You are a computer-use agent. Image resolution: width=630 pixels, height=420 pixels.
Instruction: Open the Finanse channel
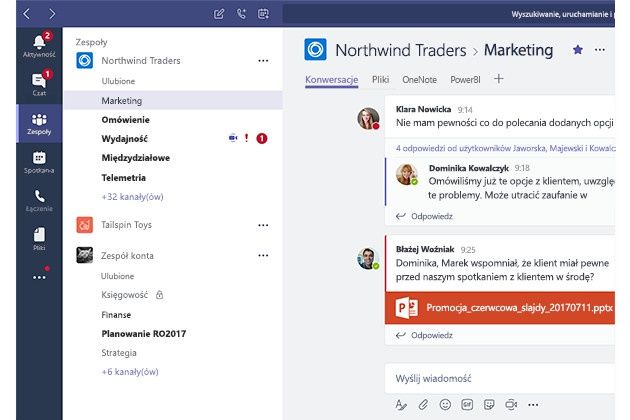116,315
